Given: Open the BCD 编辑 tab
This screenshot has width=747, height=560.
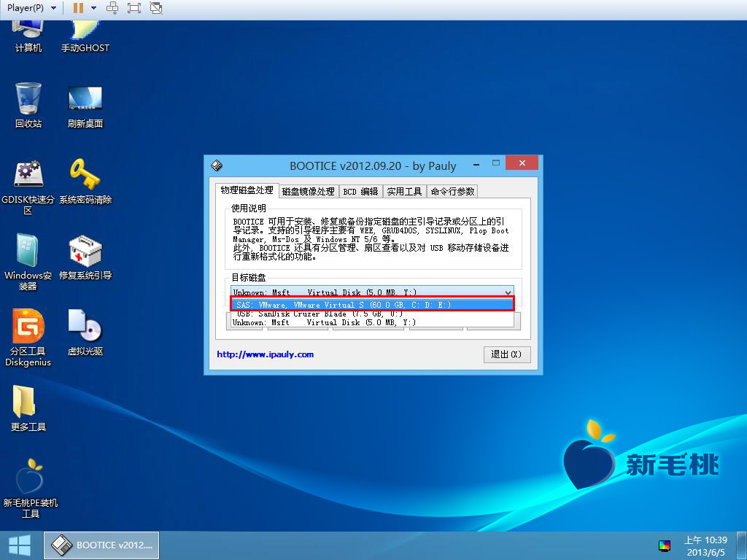Looking at the screenshot, I should [360, 192].
